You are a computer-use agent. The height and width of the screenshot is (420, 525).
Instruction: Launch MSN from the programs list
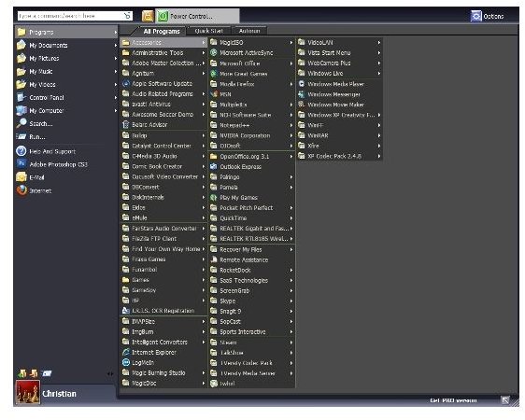(x=251, y=94)
